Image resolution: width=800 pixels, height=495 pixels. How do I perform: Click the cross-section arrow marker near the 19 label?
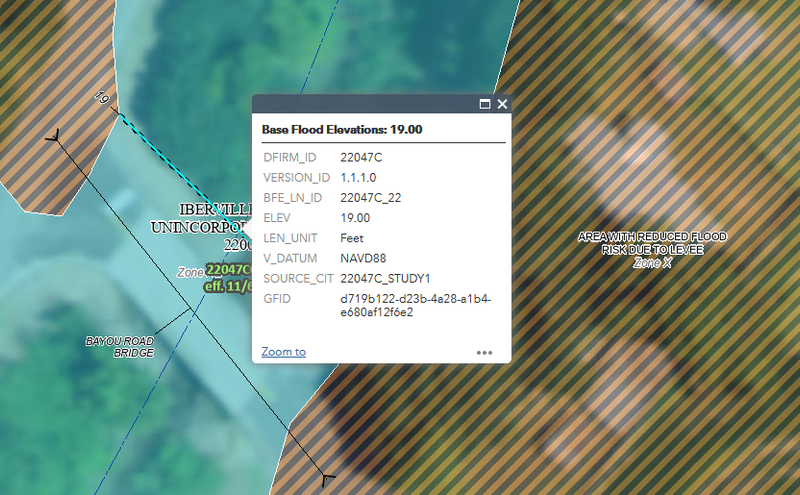click(54, 136)
